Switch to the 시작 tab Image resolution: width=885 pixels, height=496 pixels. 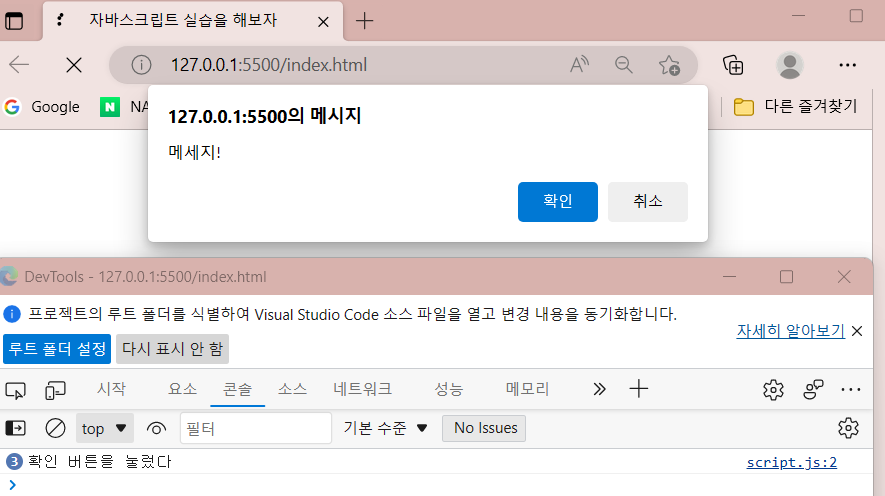point(111,389)
